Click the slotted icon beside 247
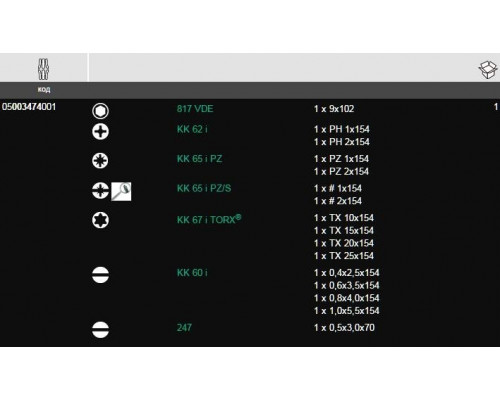 pos(100,330)
